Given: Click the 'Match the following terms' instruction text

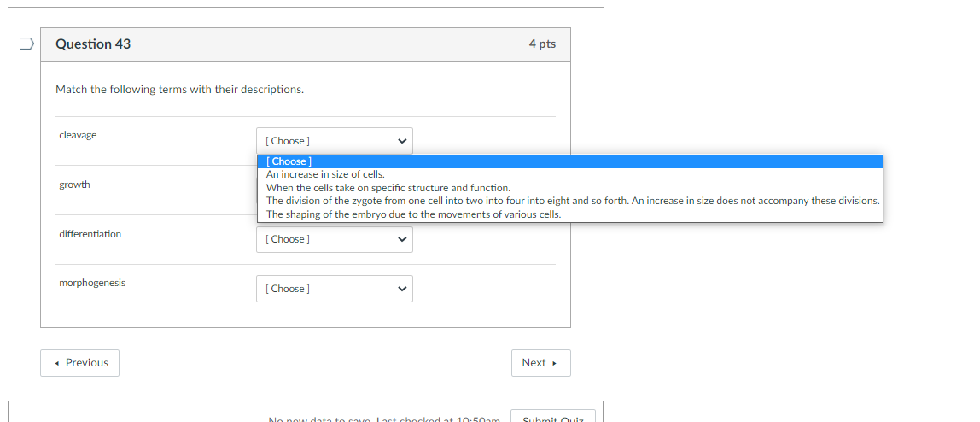Looking at the screenshot, I should pos(180,90).
